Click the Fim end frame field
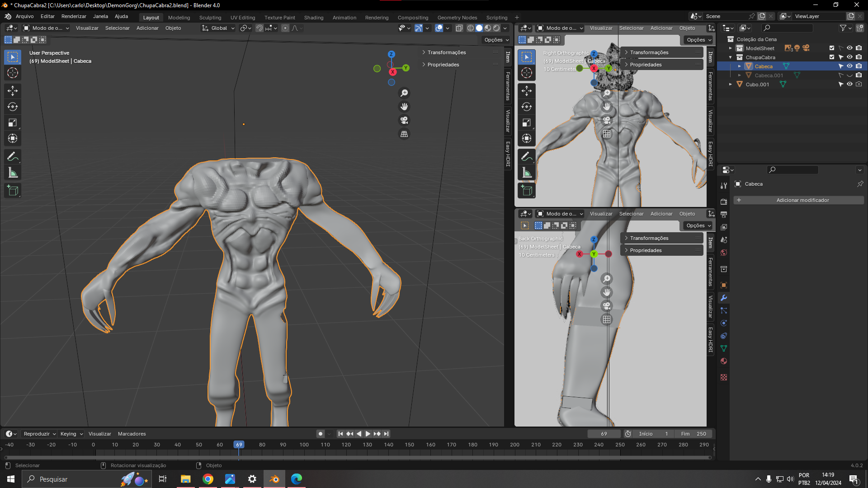This screenshot has width=868, height=488. 693,434
